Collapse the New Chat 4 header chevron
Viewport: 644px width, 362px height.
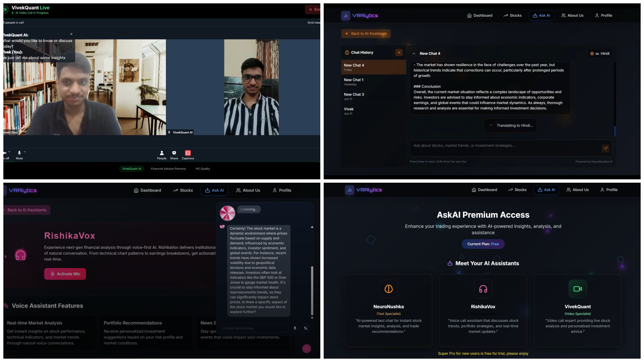(x=414, y=54)
